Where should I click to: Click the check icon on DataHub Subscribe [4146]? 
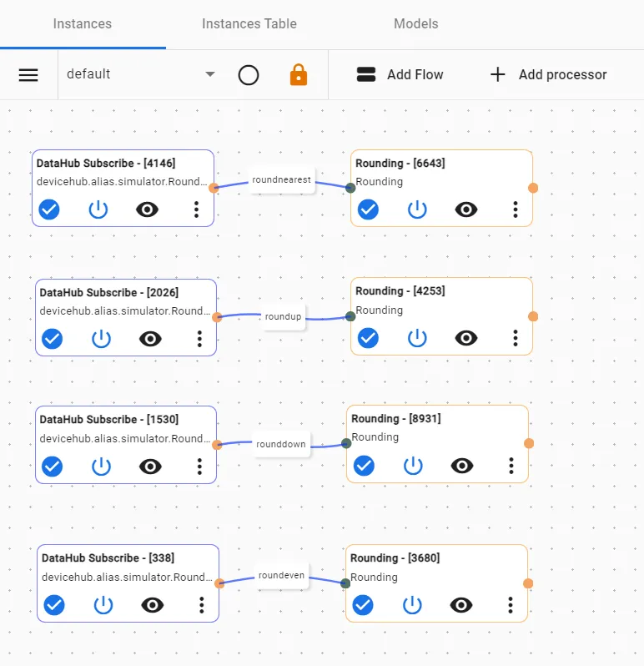[49, 209]
